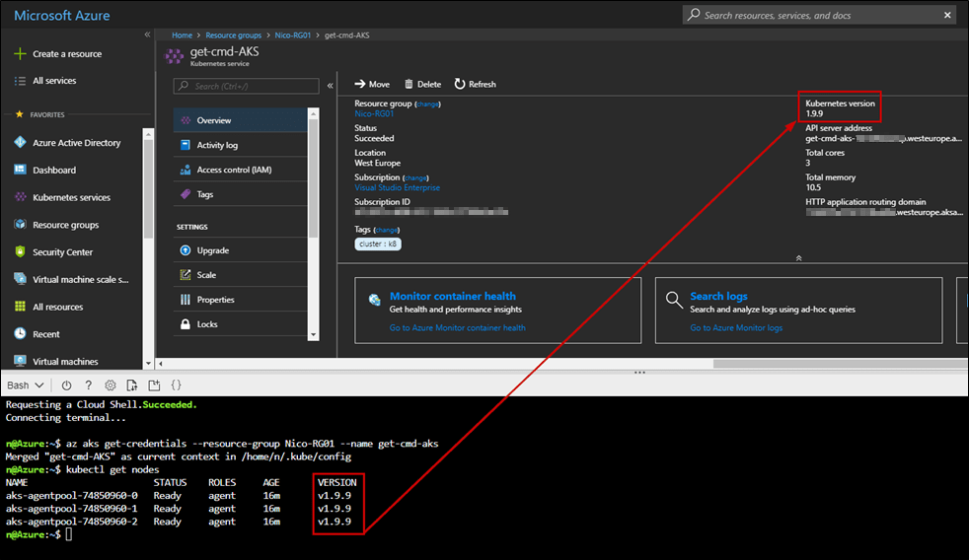Open new session icon in Cloud Shell
Screen dimensions: 969x560
click(154, 385)
